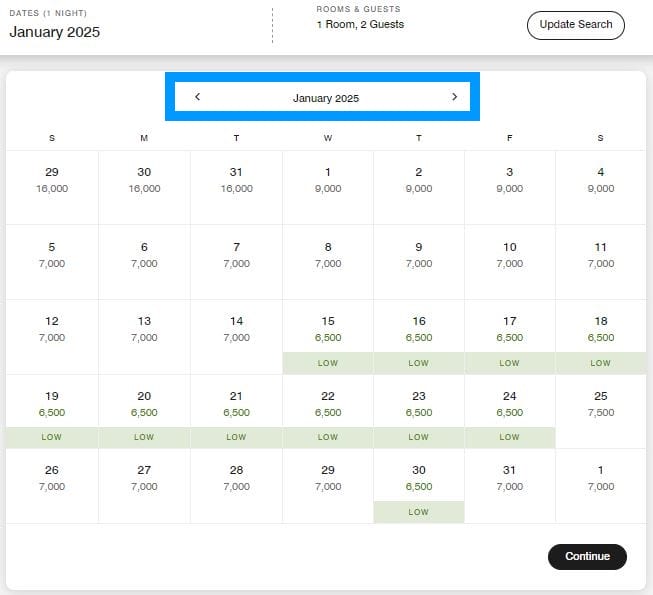
Task: Select January 6 date cell
Action: (144, 262)
